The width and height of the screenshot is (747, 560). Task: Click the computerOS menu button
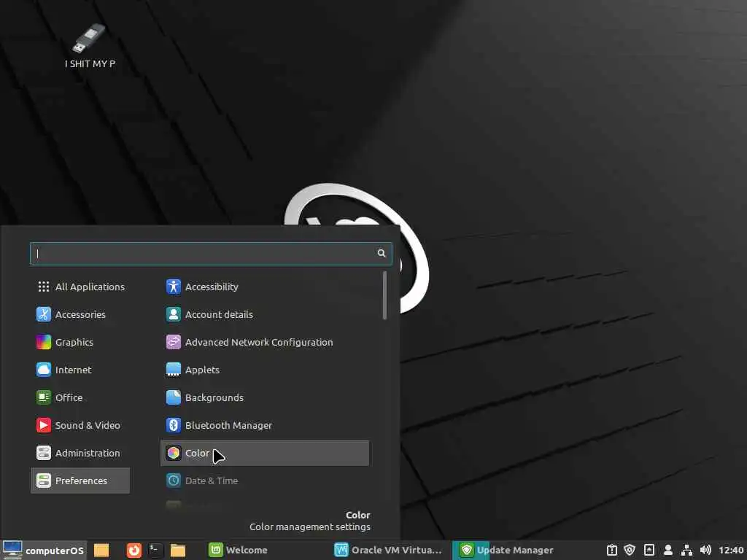[43, 550]
